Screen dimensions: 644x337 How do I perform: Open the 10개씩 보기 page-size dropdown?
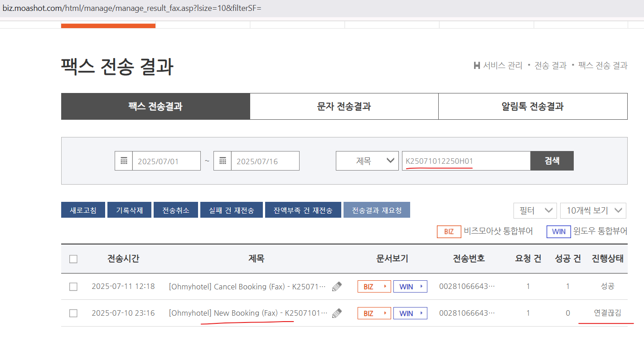[x=593, y=210]
